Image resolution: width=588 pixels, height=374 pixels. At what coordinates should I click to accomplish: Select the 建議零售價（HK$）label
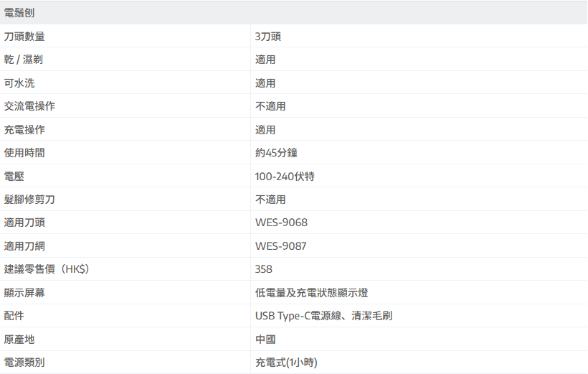click(x=47, y=269)
